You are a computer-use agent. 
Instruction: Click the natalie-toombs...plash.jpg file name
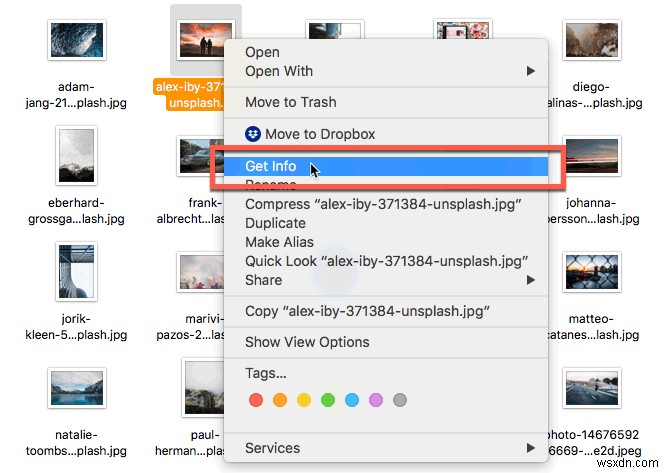76,443
